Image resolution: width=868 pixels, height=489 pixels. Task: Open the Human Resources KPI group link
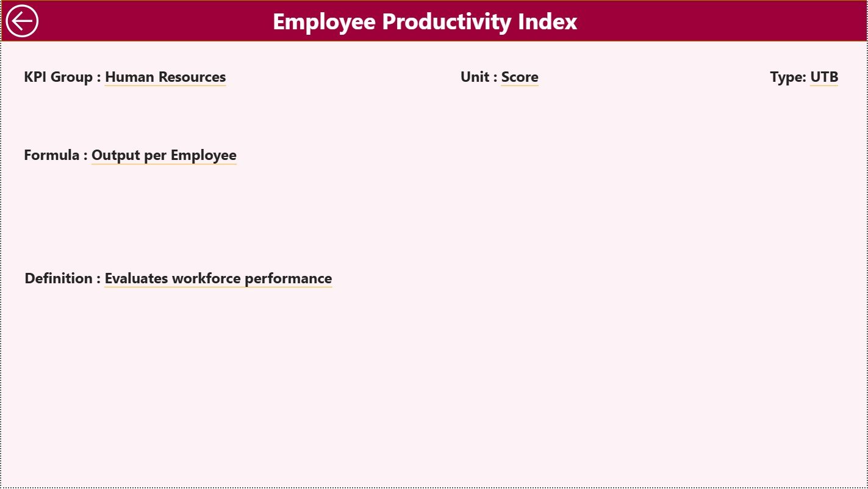point(165,78)
